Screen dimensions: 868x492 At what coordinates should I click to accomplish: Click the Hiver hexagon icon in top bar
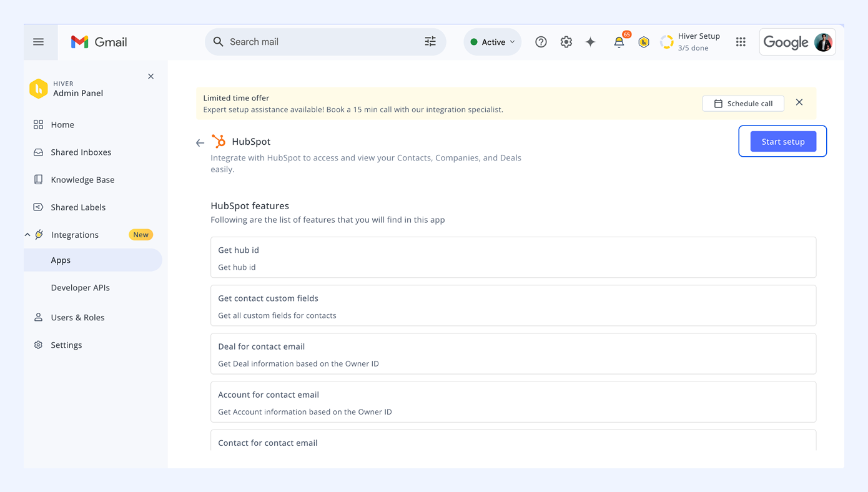click(x=644, y=42)
